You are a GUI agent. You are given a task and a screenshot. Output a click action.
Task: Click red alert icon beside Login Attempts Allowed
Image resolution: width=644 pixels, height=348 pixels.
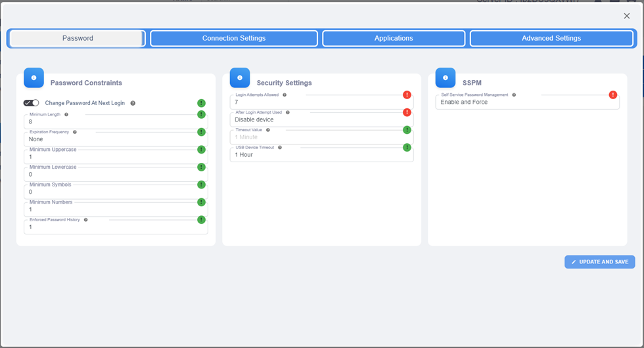click(407, 95)
